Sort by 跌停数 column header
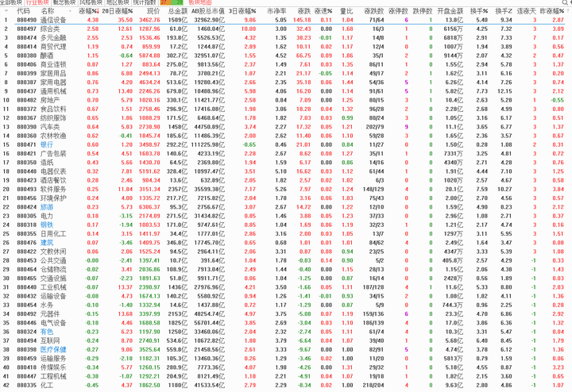The width and height of the screenshot is (572, 392). (423, 11)
